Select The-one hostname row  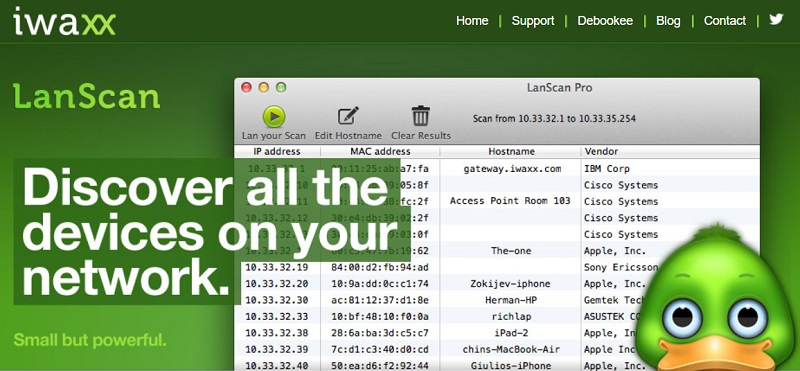point(511,251)
